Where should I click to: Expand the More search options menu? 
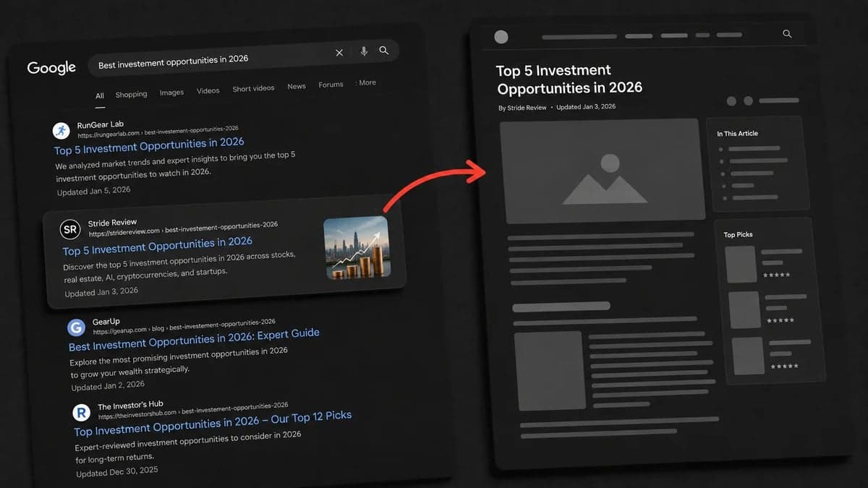pyautogui.click(x=366, y=83)
